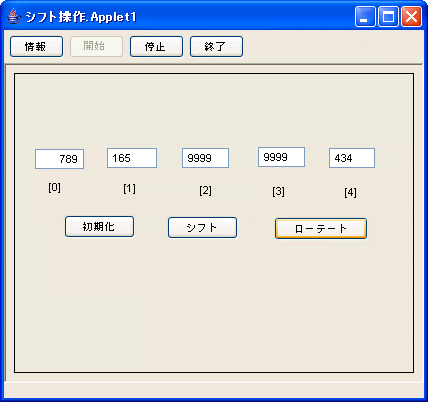This screenshot has height=402, width=428.
Task: Click the 初期化 button
Action: click(x=99, y=227)
